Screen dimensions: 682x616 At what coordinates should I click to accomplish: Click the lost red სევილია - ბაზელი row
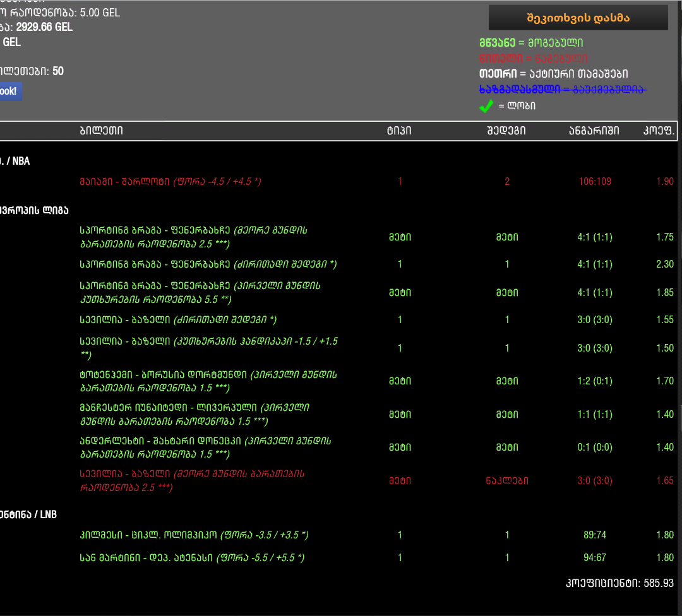click(x=192, y=480)
